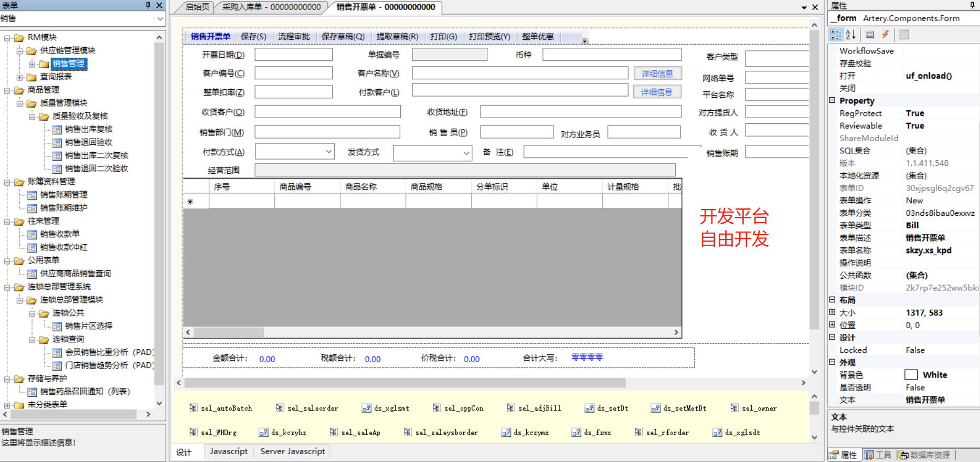Click 详细信息 beside 客户名称
The width and height of the screenshot is (980, 462).
coord(657,73)
